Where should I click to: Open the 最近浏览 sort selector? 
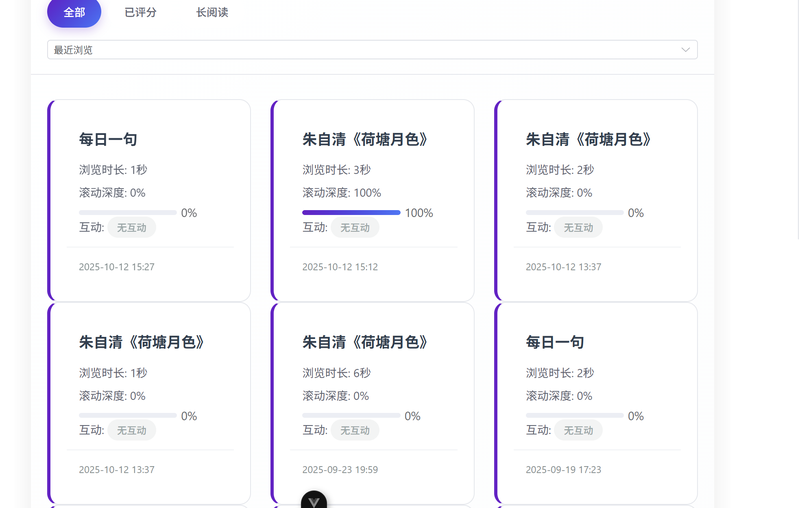372,50
